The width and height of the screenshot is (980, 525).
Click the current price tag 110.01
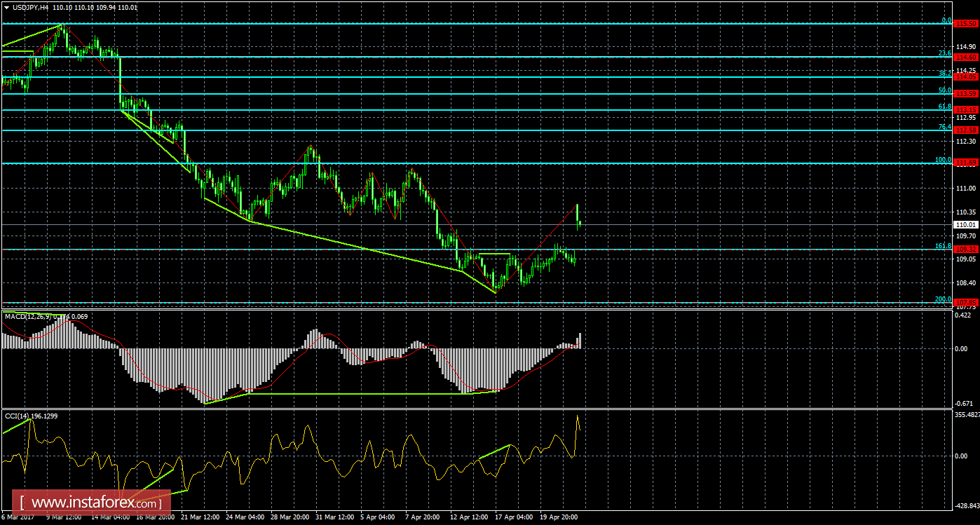tap(967, 224)
